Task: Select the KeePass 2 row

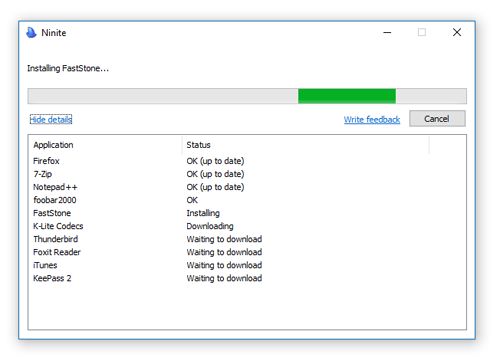Action: pyautogui.click(x=247, y=278)
